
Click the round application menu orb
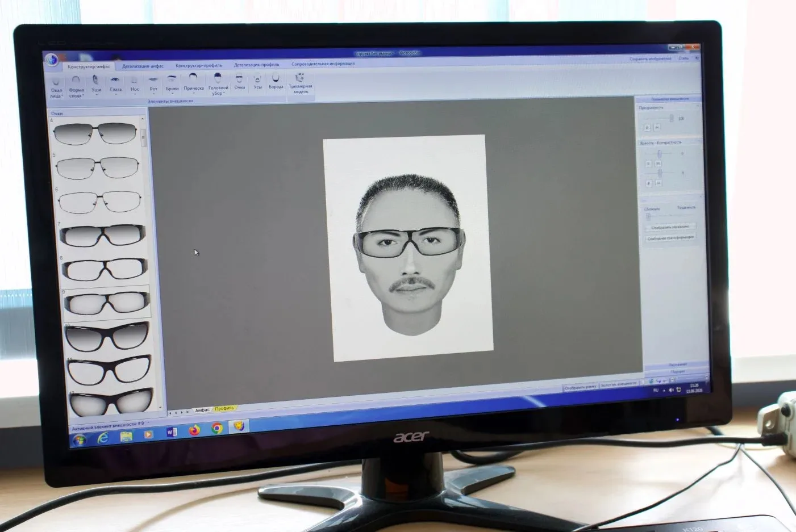click(52, 60)
